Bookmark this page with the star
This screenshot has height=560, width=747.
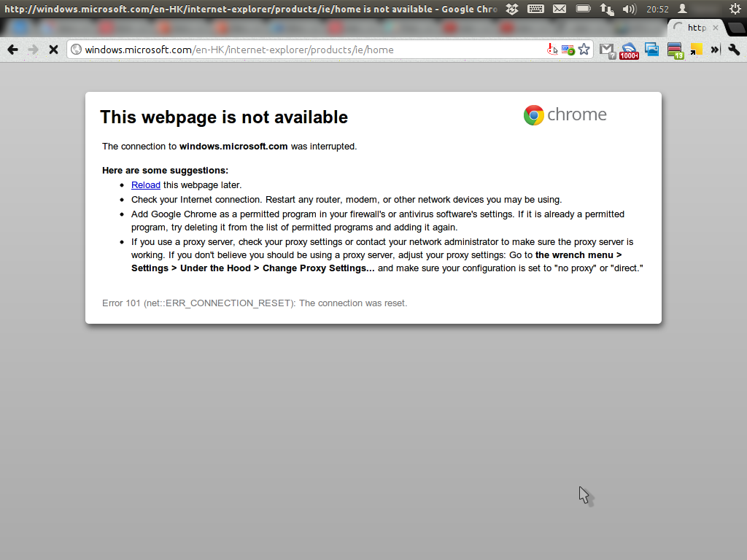(x=584, y=50)
